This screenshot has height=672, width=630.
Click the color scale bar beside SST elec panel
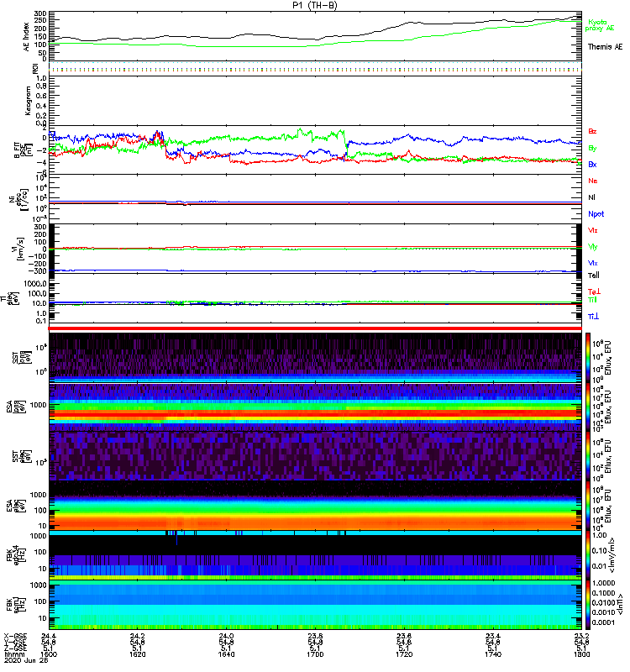click(x=588, y=456)
